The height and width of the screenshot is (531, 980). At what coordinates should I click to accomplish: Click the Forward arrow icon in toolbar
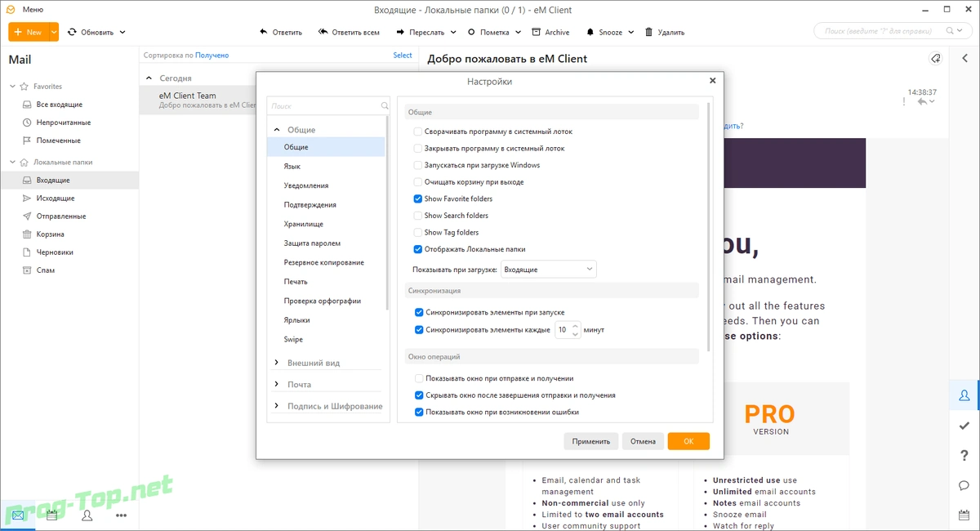(x=401, y=32)
